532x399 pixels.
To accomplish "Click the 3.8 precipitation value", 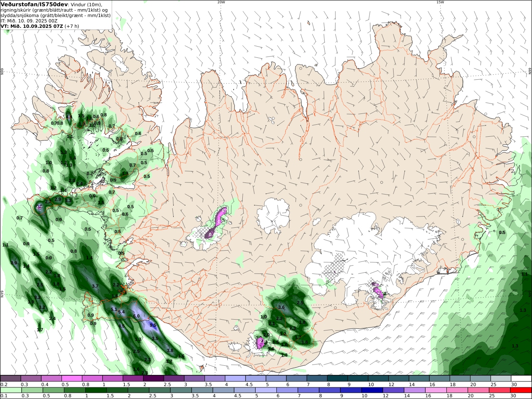I will click(170, 351).
